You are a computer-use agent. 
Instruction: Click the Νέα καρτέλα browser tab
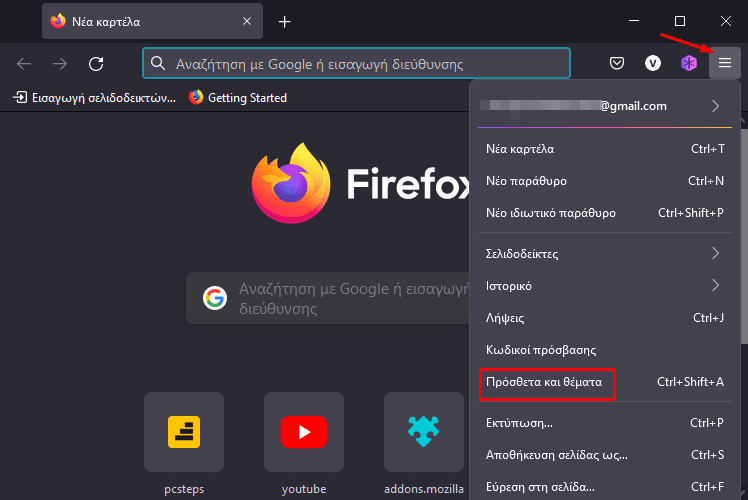[152, 21]
